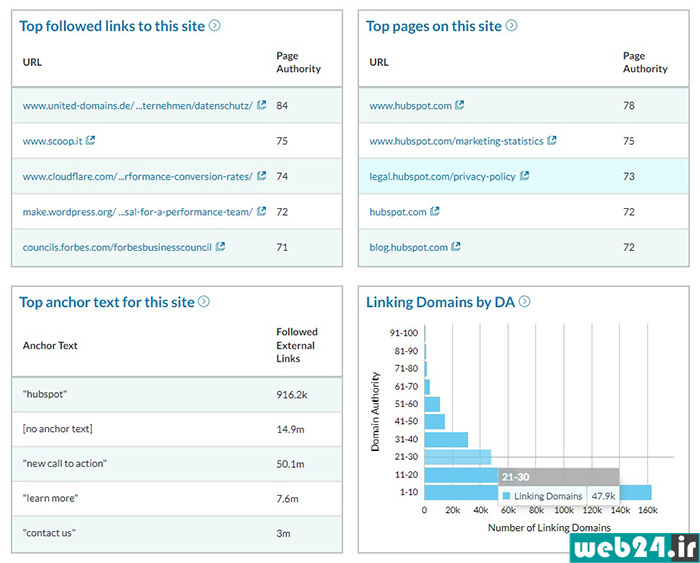
Task: Click Followed External Links column header
Action: pos(297,345)
